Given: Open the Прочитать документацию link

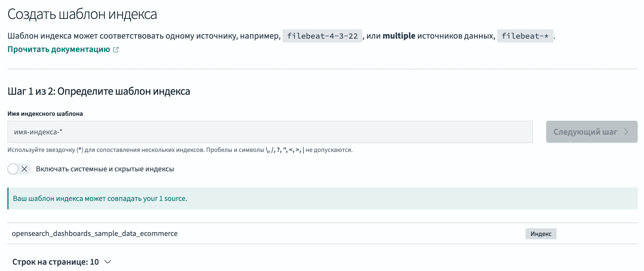Looking at the screenshot, I should [59, 50].
